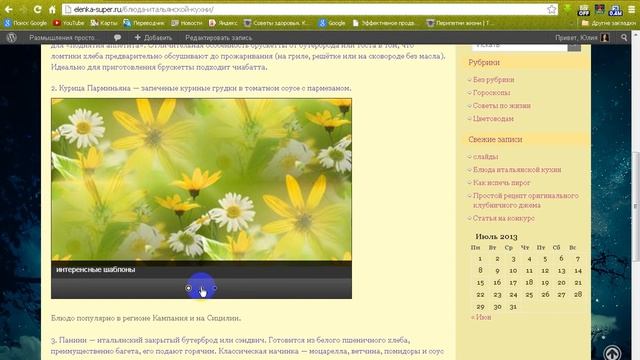Viewport: 640px width, 360px height.
Task: Click text Блюдо популярно в регионе Кампания
Action: click(x=146, y=318)
